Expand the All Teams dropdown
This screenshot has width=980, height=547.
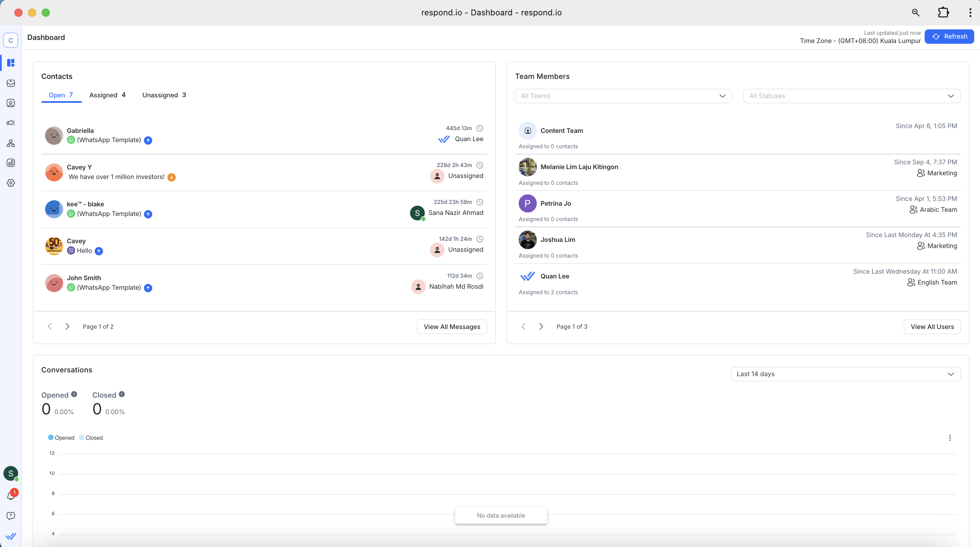623,96
